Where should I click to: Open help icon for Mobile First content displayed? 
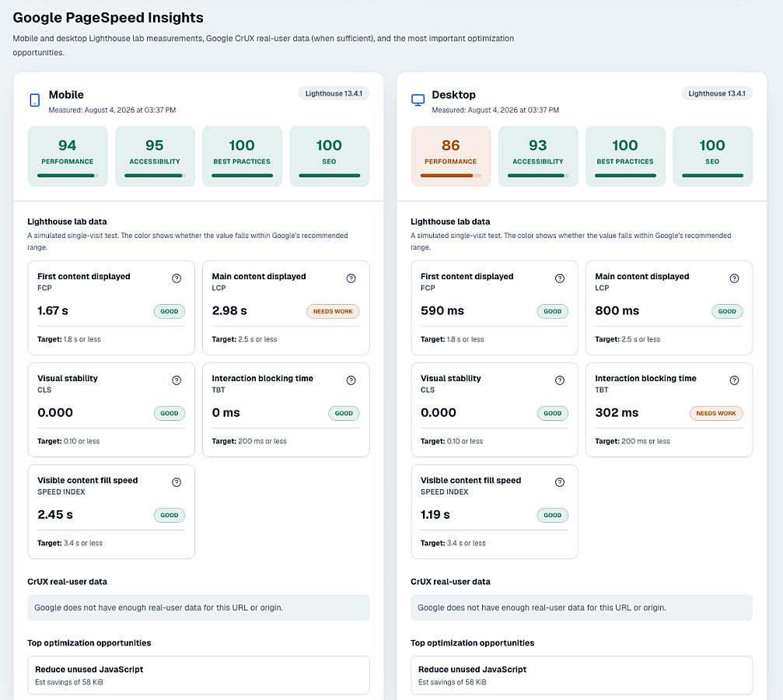pyautogui.click(x=177, y=278)
